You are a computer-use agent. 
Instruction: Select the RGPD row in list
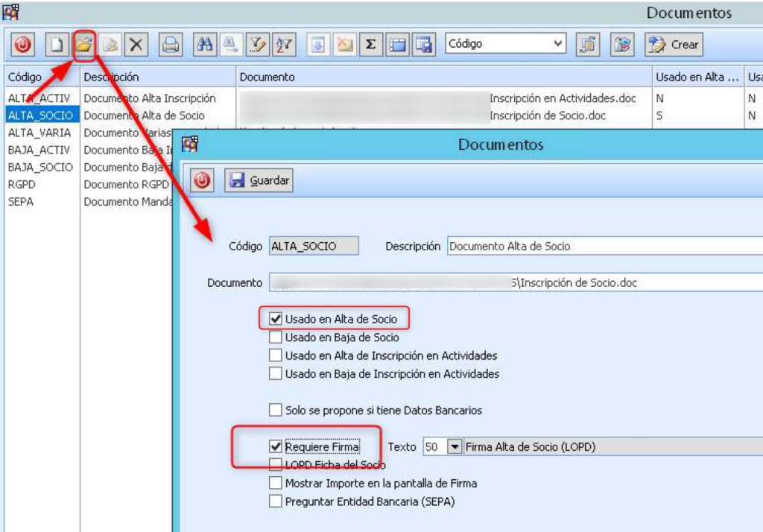coord(21,184)
